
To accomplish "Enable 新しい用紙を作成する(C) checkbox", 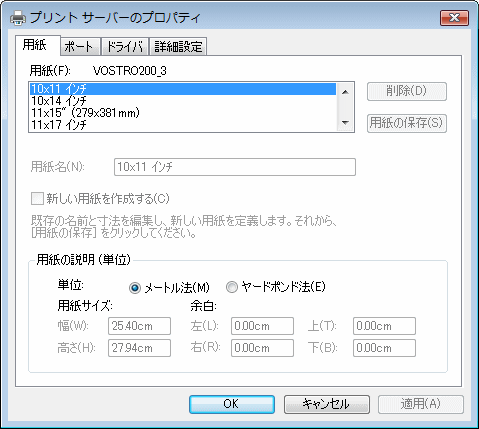I will [x=37, y=199].
